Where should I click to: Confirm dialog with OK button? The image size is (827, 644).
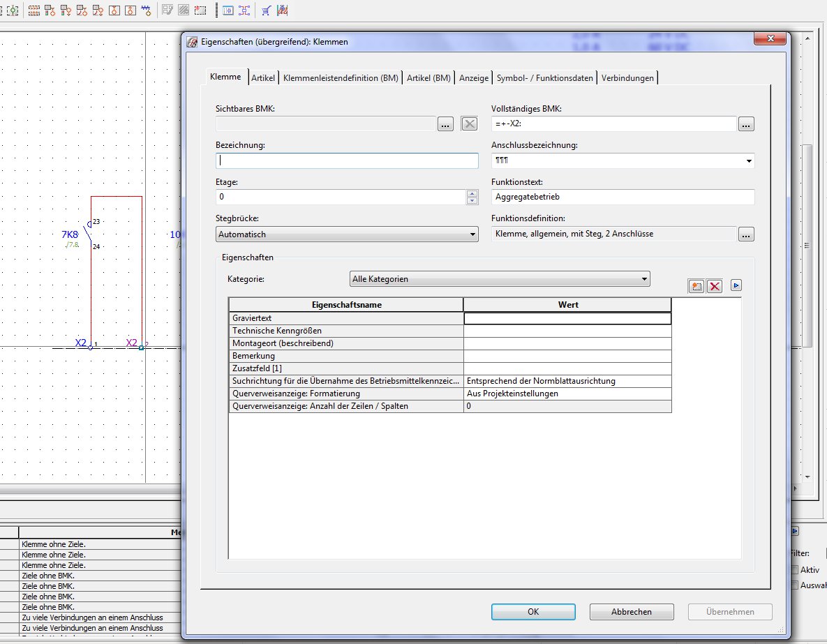pos(533,612)
